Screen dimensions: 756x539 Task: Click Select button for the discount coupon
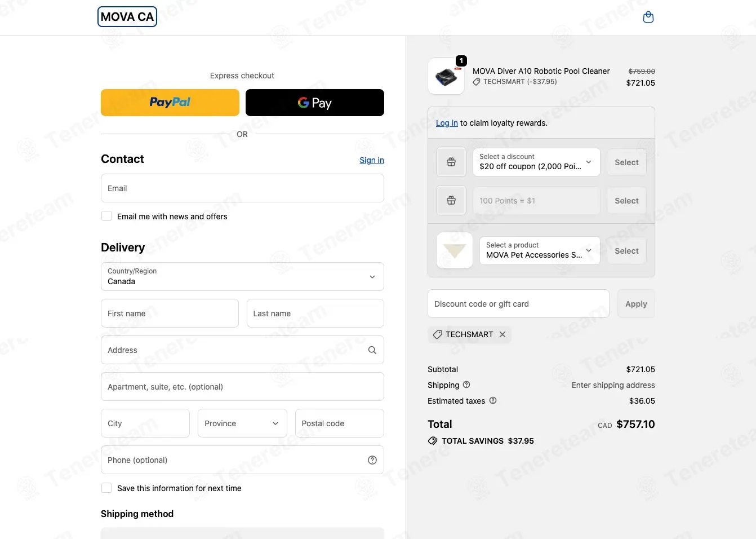[626, 162]
